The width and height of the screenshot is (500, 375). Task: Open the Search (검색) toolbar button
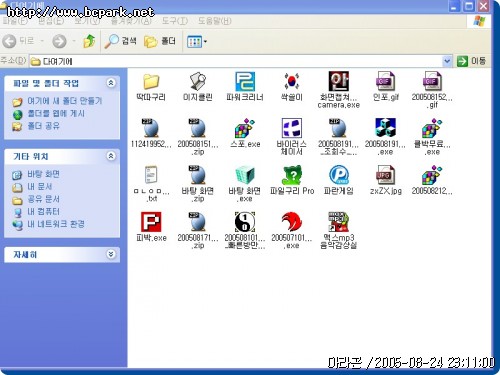coord(121,41)
